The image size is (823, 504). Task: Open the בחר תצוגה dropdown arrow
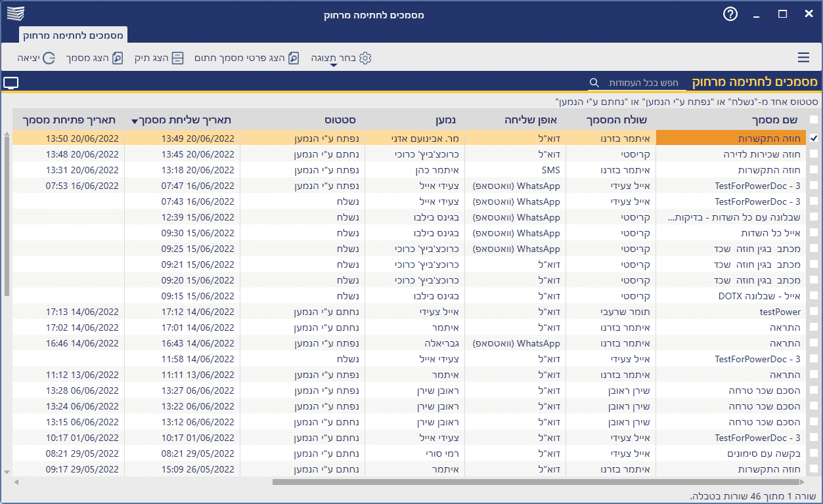(333, 66)
